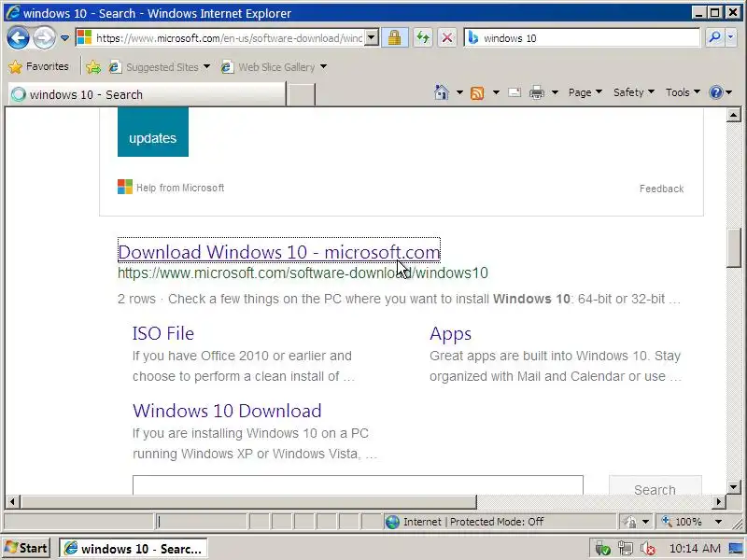Go back with the blue Back arrow
The width and height of the screenshot is (747, 560).
[18, 37]
